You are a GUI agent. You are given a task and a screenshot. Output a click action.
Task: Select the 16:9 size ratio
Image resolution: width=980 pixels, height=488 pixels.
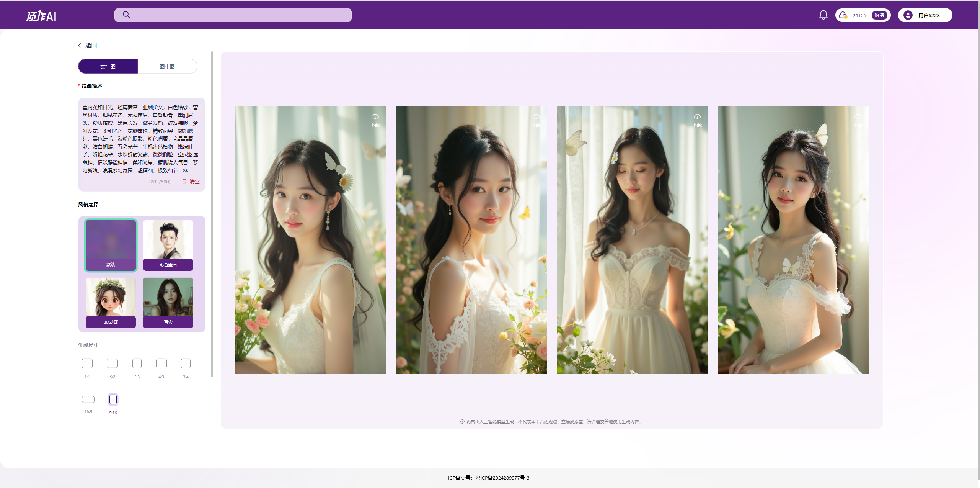click(88, 400)
